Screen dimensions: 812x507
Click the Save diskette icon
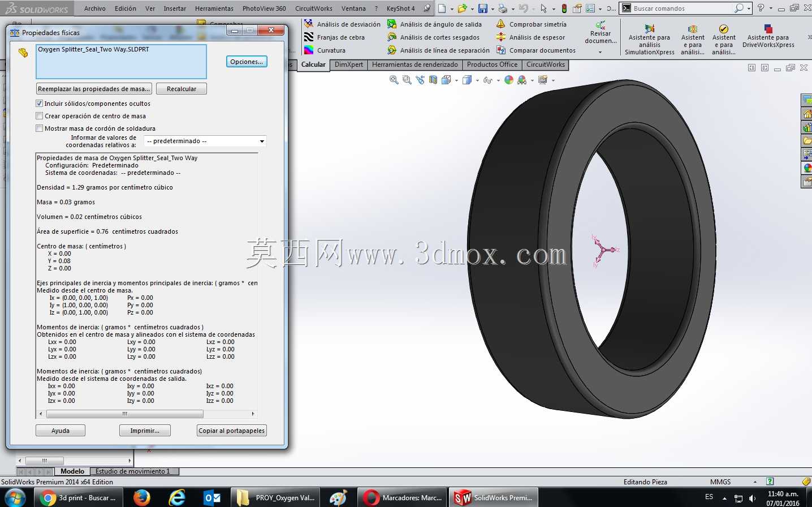pyautogui.click(x=483, y=8)
